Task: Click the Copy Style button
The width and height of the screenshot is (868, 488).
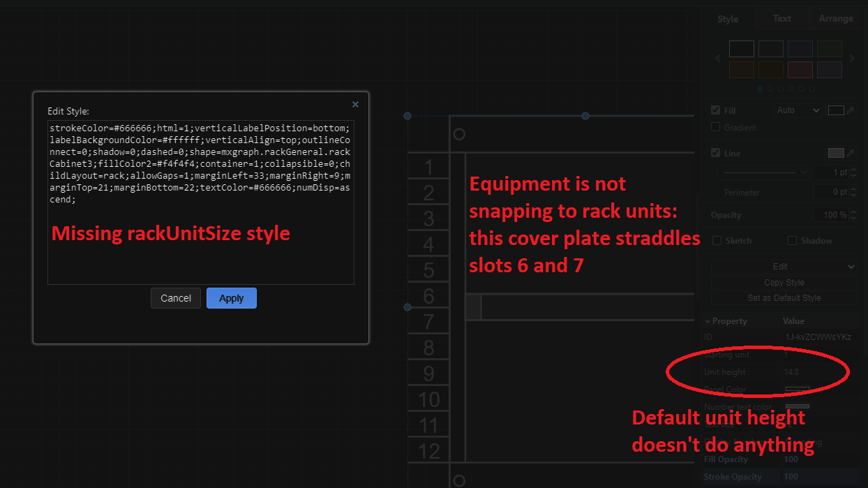Action: 783,282
